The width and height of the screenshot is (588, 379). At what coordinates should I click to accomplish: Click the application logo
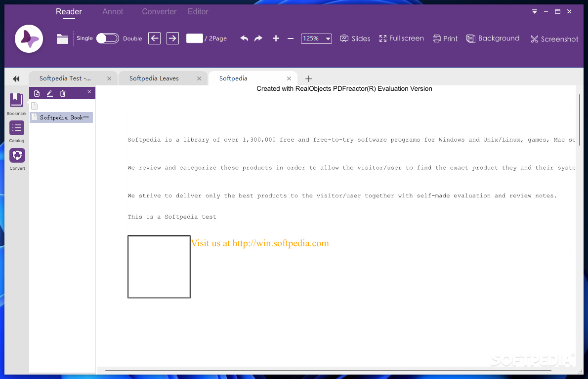pyautogui.click(x=29, y=38)
